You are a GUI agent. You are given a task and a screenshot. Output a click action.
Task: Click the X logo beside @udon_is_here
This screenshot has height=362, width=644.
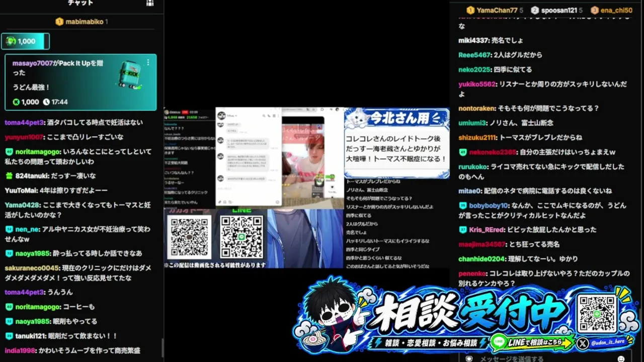(583, 343)
